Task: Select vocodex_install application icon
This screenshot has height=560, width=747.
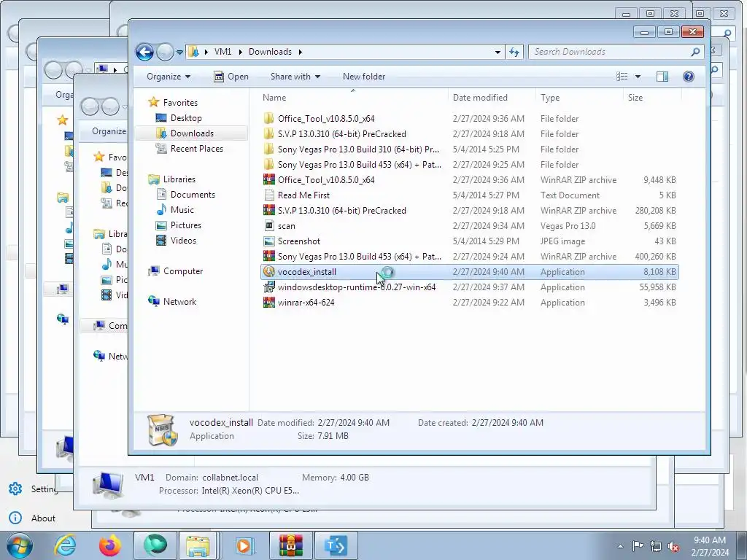Action: click(x=268, y=272)
